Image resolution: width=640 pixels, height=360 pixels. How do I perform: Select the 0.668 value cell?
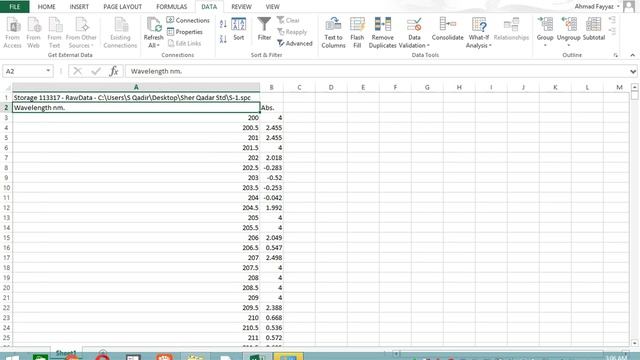pos(271,318)
